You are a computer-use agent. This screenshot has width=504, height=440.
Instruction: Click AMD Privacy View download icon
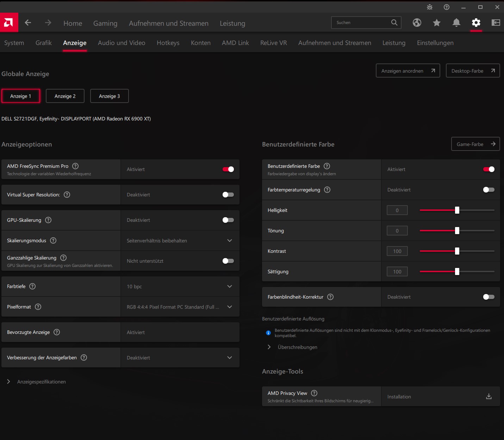coord(489,397)
